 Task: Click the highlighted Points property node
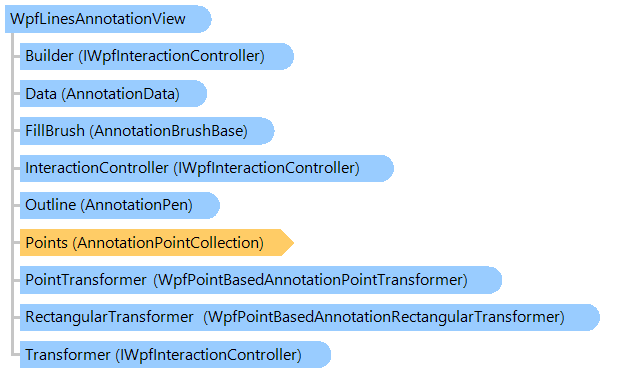[156, 243]
